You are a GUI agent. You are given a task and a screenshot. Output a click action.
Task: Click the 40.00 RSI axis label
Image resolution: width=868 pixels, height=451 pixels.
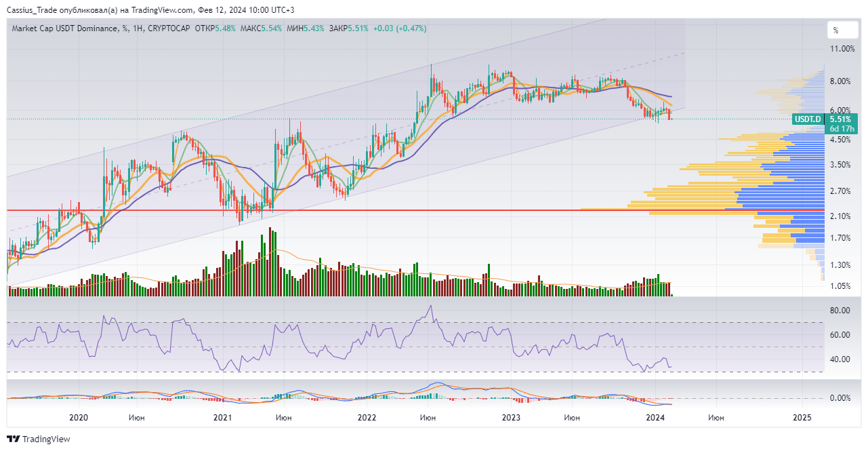tap(840, 359)
